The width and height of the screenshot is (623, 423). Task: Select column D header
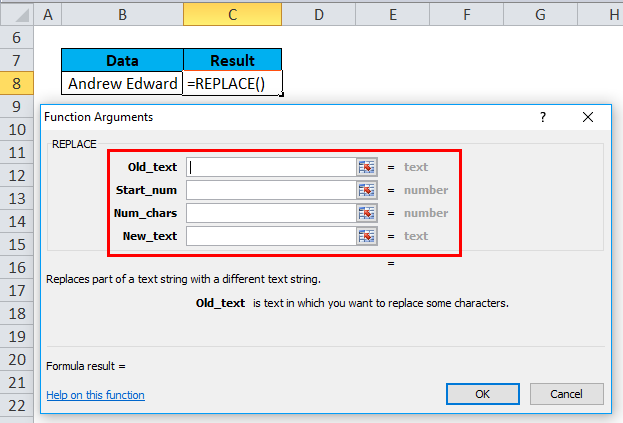point(319,15)
